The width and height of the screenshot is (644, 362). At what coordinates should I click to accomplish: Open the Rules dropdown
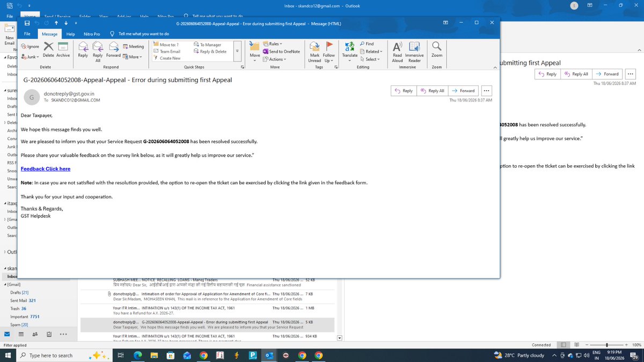pos(273,44)
